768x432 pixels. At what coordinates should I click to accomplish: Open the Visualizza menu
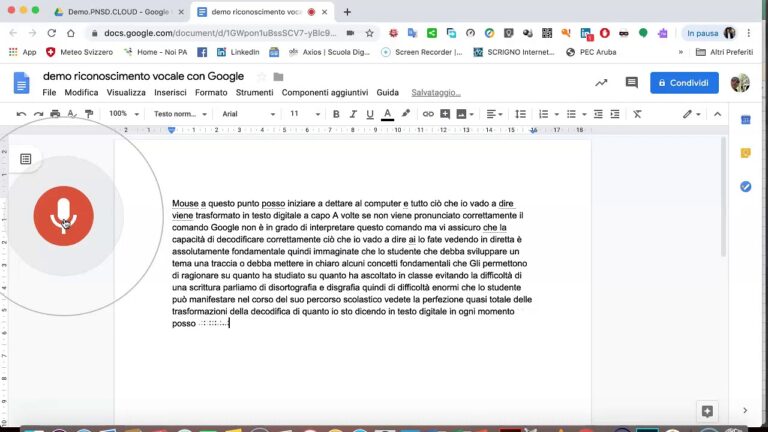point(126,93)
